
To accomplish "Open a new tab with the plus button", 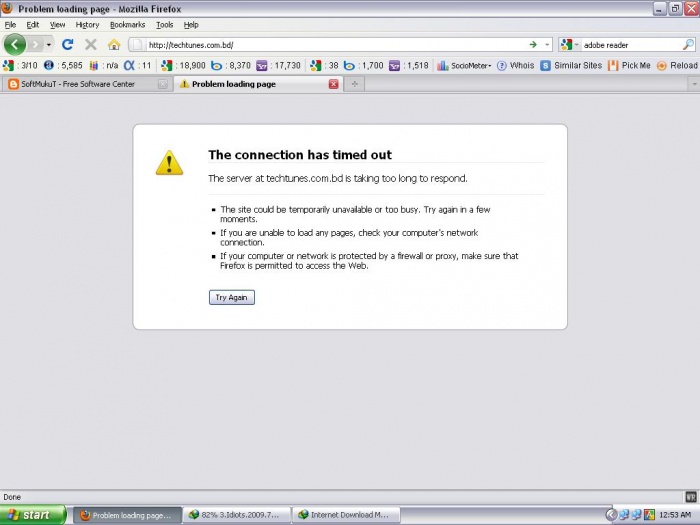I will 354,84.
